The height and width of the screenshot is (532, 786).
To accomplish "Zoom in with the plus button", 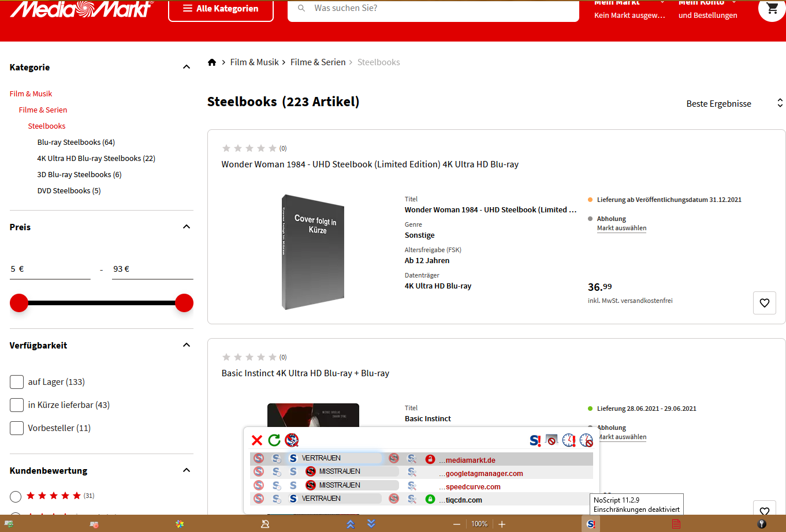I will coord(502,524).
